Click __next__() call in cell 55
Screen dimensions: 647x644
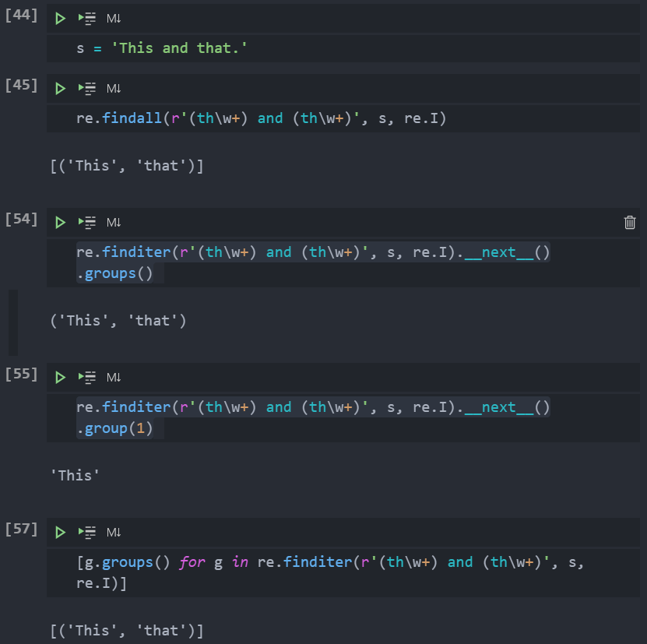(x=507, y=407)
